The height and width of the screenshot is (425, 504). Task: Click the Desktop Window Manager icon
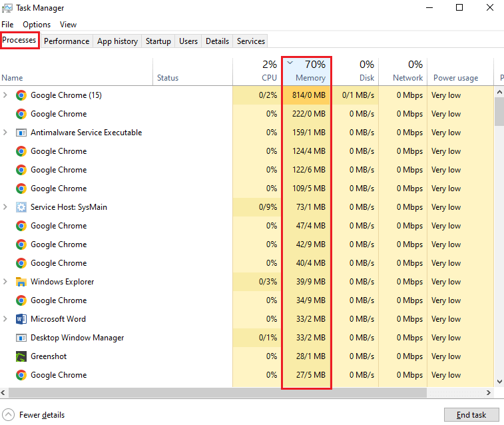click(21, 338)
